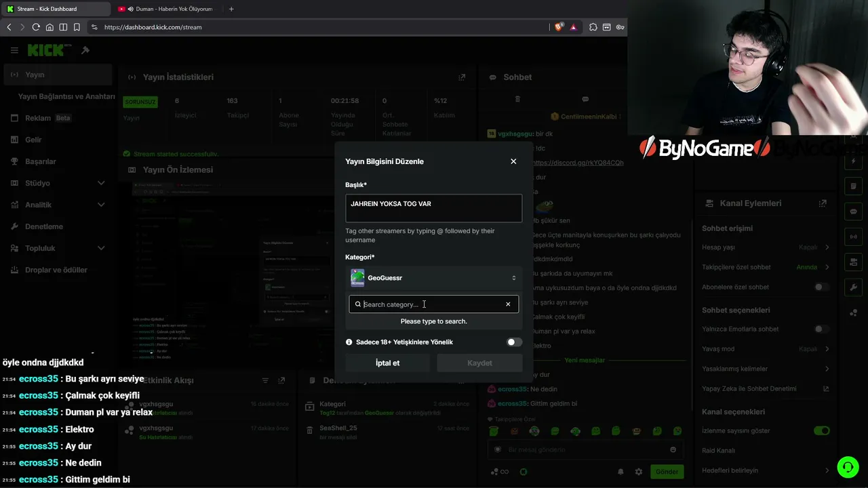Clear the category search with the X
The width and height of the screenshot is (868, 488).
(x=508, y=304)
